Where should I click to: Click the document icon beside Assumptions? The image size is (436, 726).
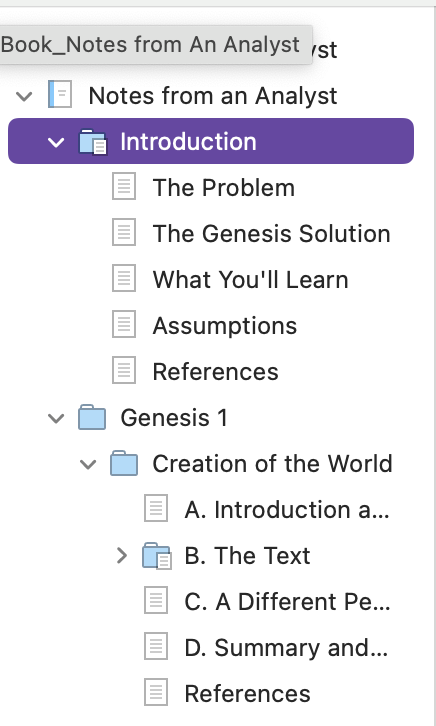coord(124,325)
